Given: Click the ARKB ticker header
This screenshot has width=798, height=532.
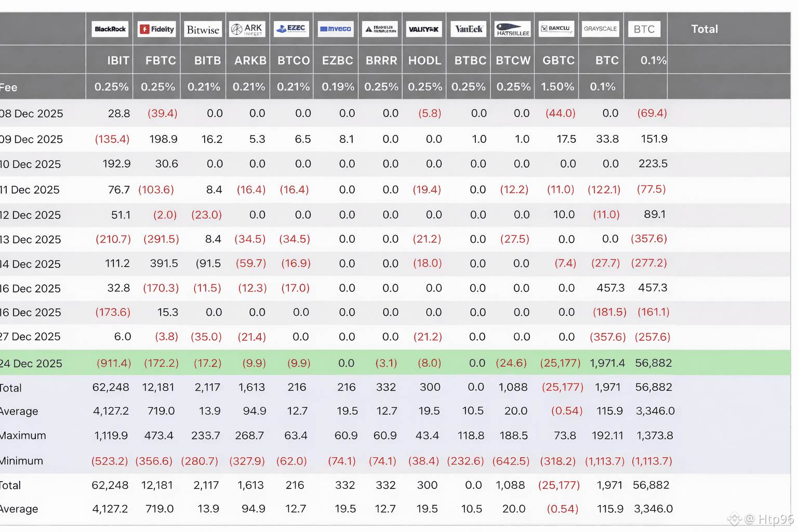Looking at the screenshot, I should (x=250, y=60).
